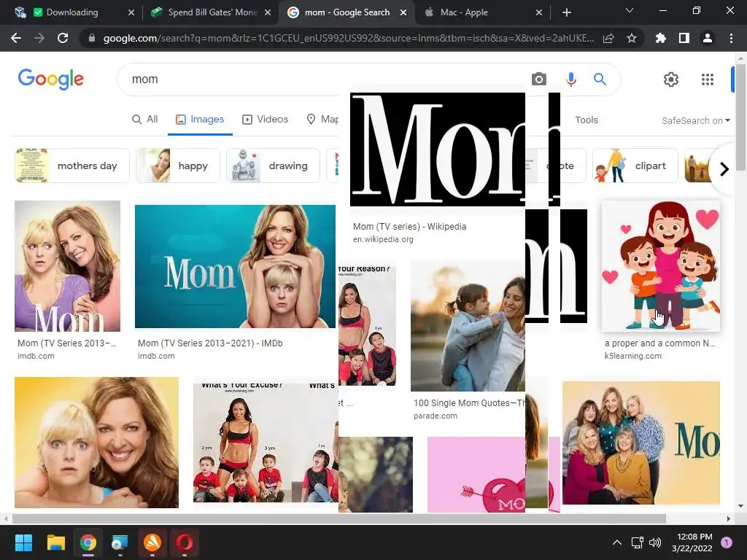Filter by clipart chip
This screenshot has width=747, height=560.
coord(635,166)
